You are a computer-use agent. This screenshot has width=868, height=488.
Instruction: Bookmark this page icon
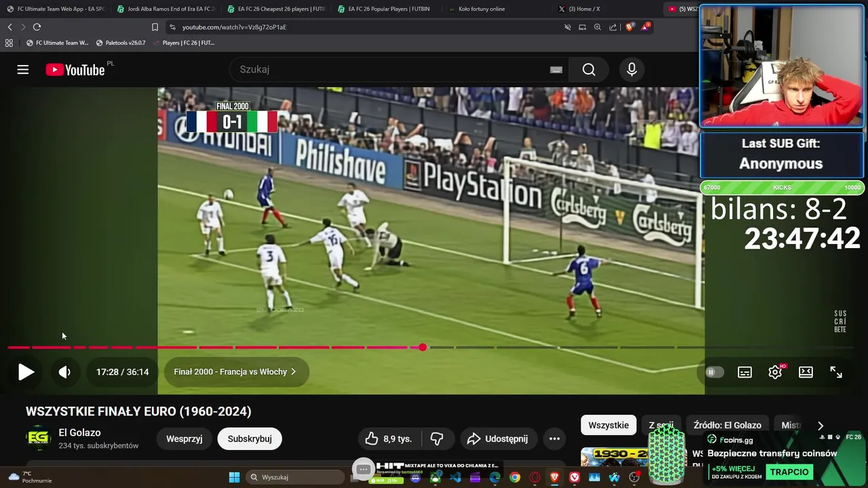pos(155,27)
